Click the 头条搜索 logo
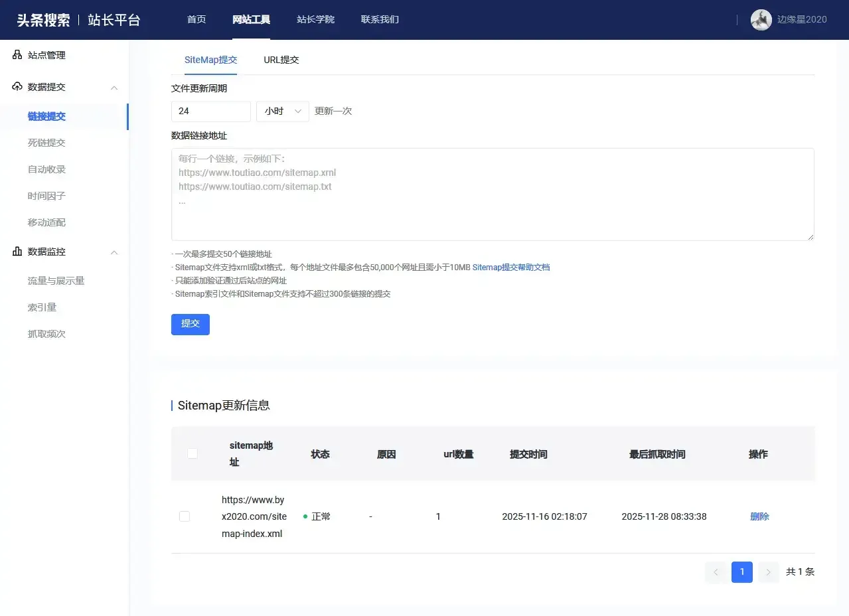Viewport: 849px width, 616px height. 43,20
